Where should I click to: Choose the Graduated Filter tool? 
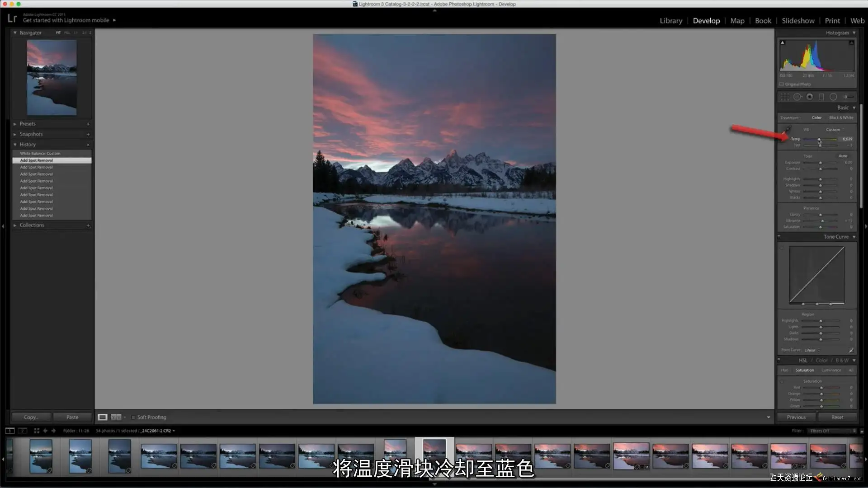point(821,97)
